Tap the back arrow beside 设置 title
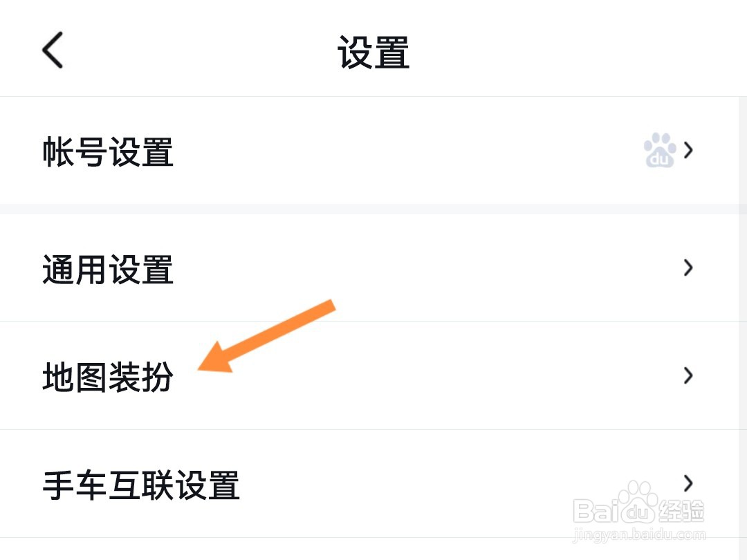This screenshot has width=747, height=560. tap(53, 50)
